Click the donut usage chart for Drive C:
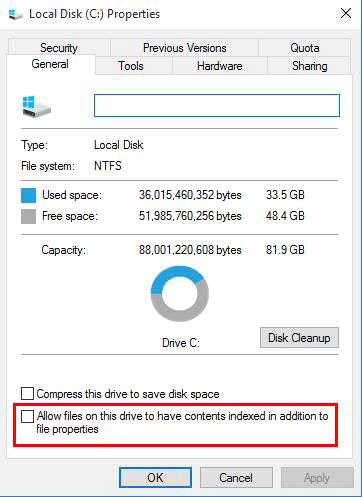The image size is (362, 497). (180, 294)
